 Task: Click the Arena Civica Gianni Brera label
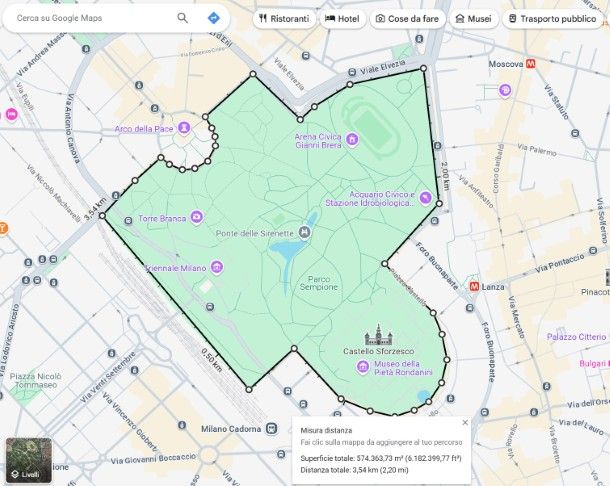[x=318, y=140]
